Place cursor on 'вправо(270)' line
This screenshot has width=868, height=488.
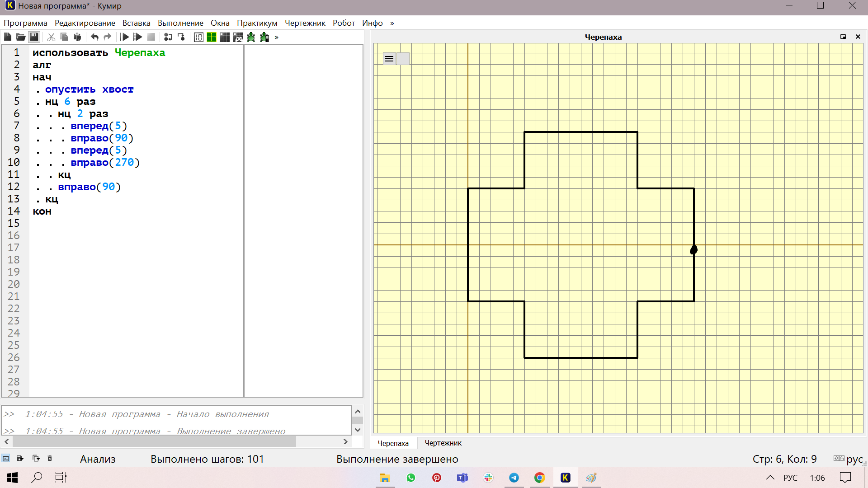click(105, 163)
